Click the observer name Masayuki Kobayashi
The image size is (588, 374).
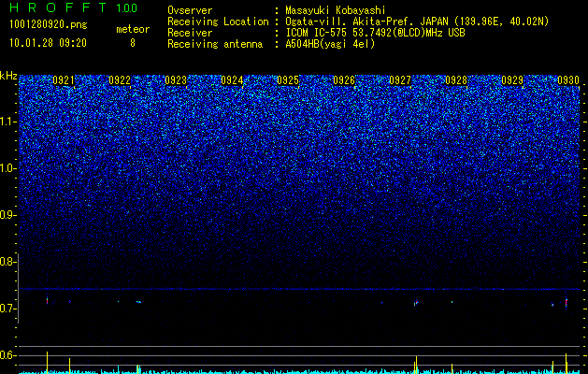(x=336, y=10)
